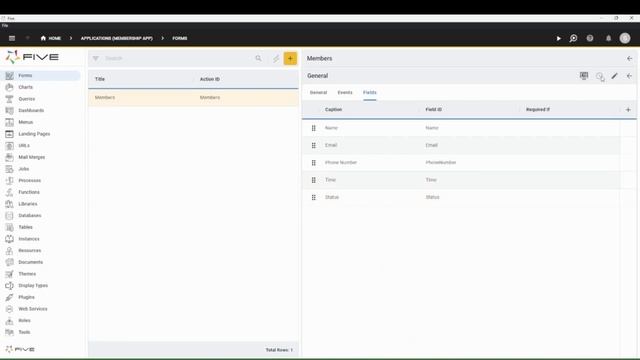The height and width of the screenshot is (360, 640).
Task: Open the Status field row
Action: point(461,197)
